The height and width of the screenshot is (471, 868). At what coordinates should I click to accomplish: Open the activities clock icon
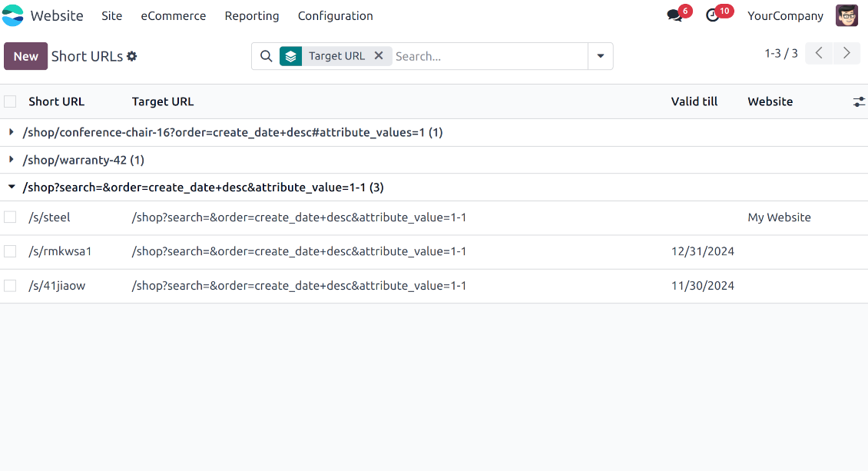coord(713,16)
